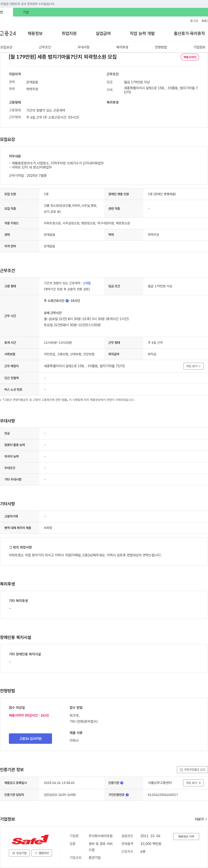Click 월급 179만원 이상 in 임금 조건 row
The height and width of the screenshot is (868, 208).
click(160, 286)
